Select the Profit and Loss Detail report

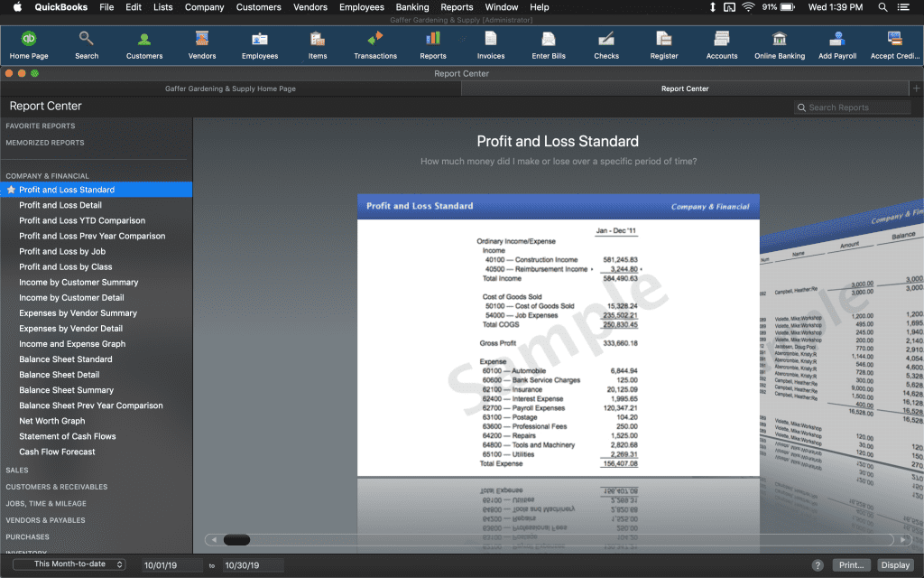pyautogui.click(x=60, y=205)
